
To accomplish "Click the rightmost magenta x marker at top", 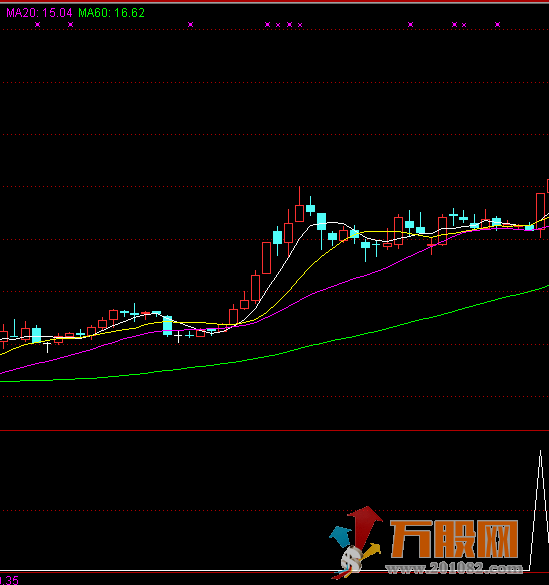I will click(x=498, y=25).
